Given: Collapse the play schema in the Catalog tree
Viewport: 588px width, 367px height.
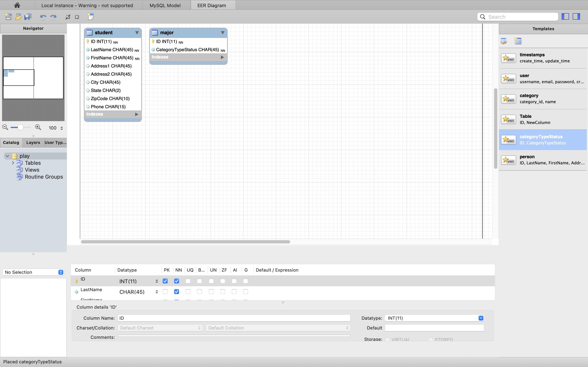Looking at the screenshot, I should coord(7,156).
